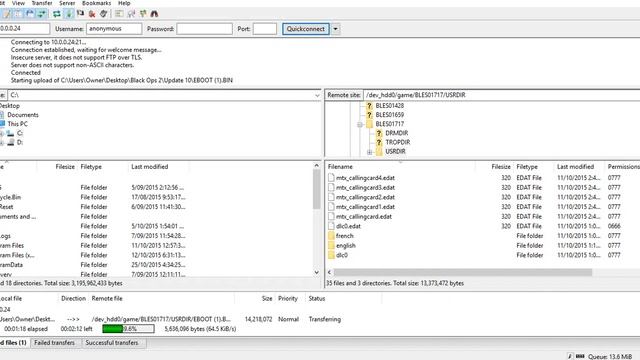Expand the USRDIR tree node
Viewport: 640px width, 360px height.
pyautogui.click(x=369, y=152)
